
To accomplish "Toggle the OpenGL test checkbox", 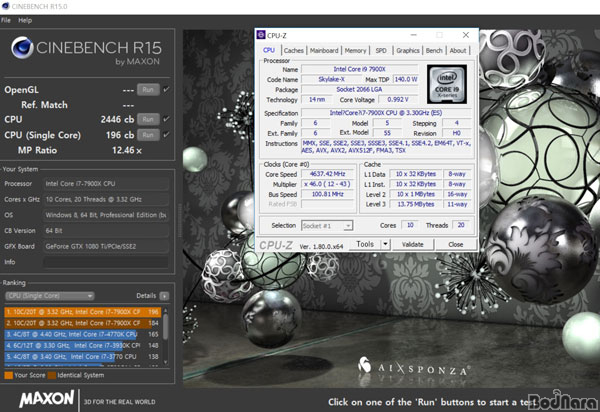I will pyautogui.click(x=166, y=90).
